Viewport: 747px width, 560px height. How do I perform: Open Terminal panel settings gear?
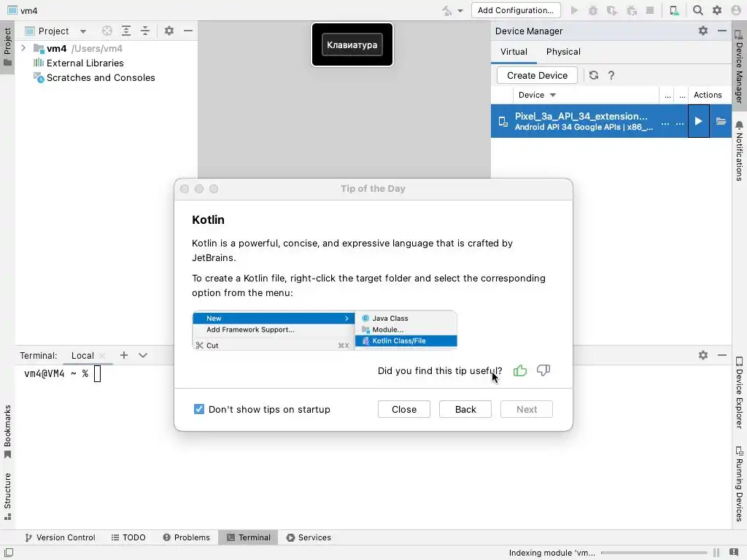point(703,355)
